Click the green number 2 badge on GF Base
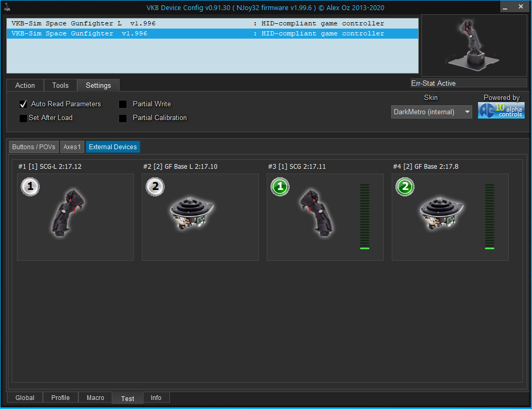 coord(404,186)
